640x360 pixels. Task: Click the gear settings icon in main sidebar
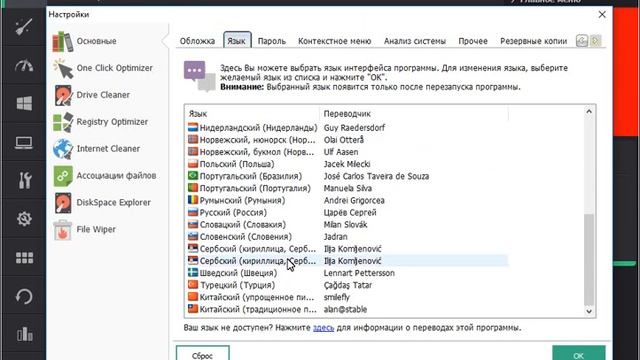click(x=24, y=219)
